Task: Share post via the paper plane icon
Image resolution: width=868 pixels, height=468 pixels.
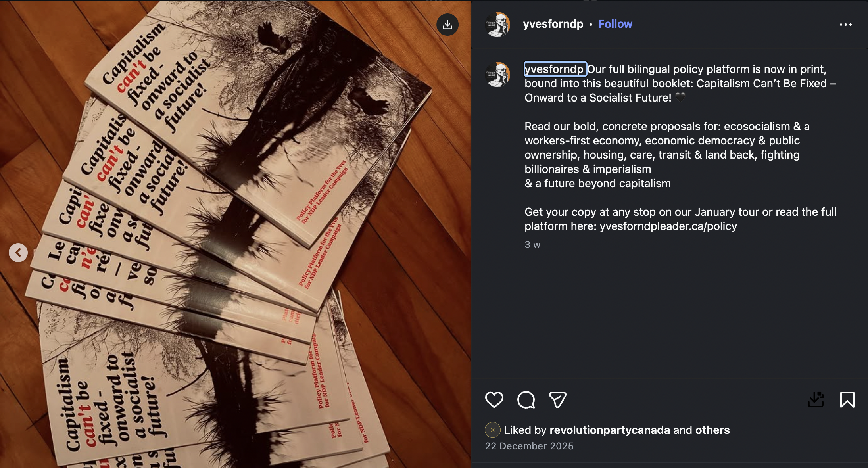Action: (557, 400)
